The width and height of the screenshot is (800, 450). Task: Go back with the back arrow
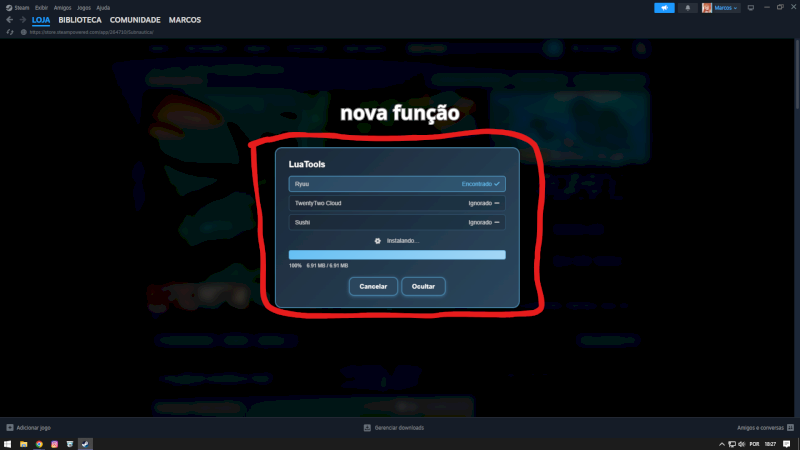tap(10, 20)
